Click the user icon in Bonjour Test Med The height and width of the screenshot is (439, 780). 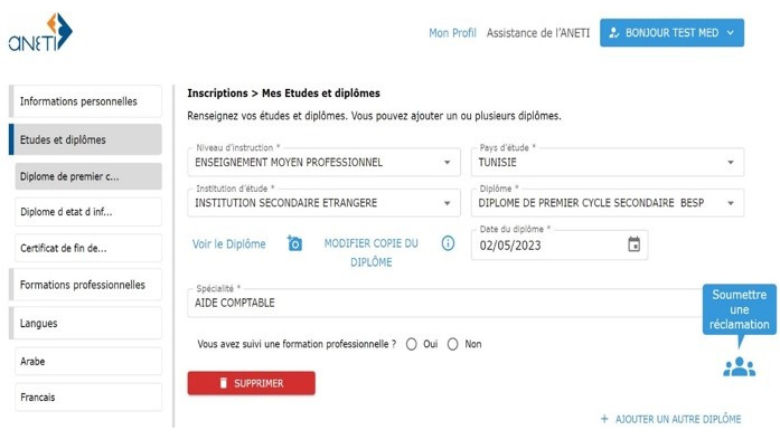pyautogui.click(x=613, y=33)
